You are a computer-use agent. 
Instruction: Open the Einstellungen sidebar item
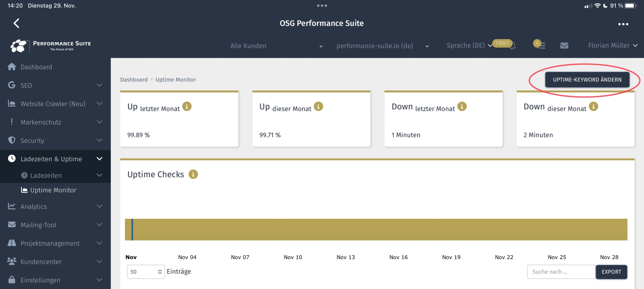pyautogui.click(x=55, y=280)
